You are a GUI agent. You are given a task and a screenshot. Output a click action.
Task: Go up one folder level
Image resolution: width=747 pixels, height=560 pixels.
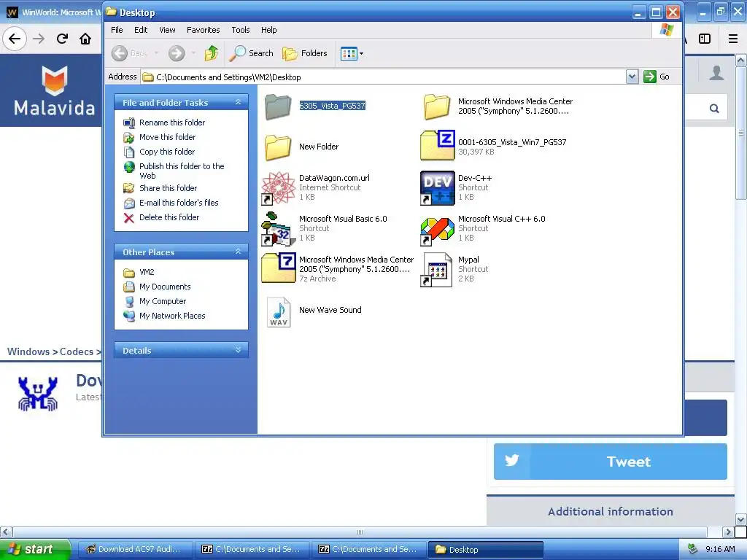point(212,53)
